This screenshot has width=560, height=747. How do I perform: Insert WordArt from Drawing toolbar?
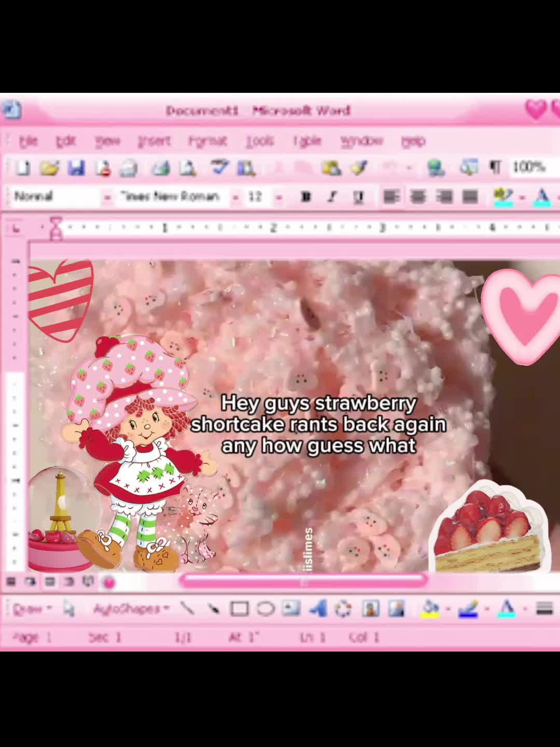pyautogui.click(x=318, y=608)
